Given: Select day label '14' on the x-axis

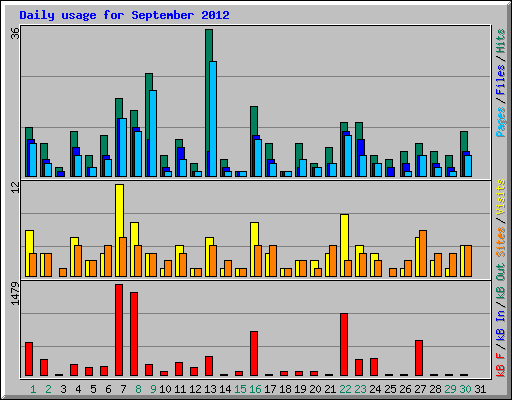Looking at the screenshot, I should tap(225, 389).
